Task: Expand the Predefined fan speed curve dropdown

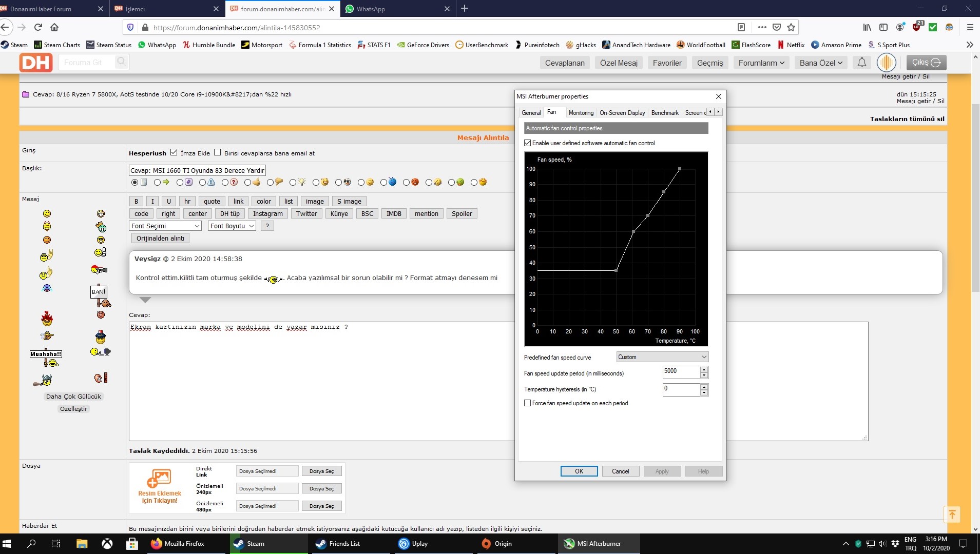Action: (662, 357)
